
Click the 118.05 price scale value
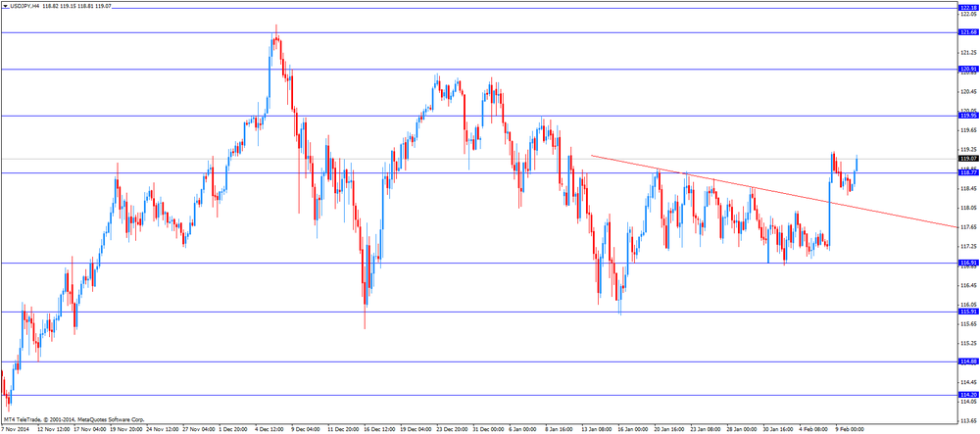[x=967, y=208]
